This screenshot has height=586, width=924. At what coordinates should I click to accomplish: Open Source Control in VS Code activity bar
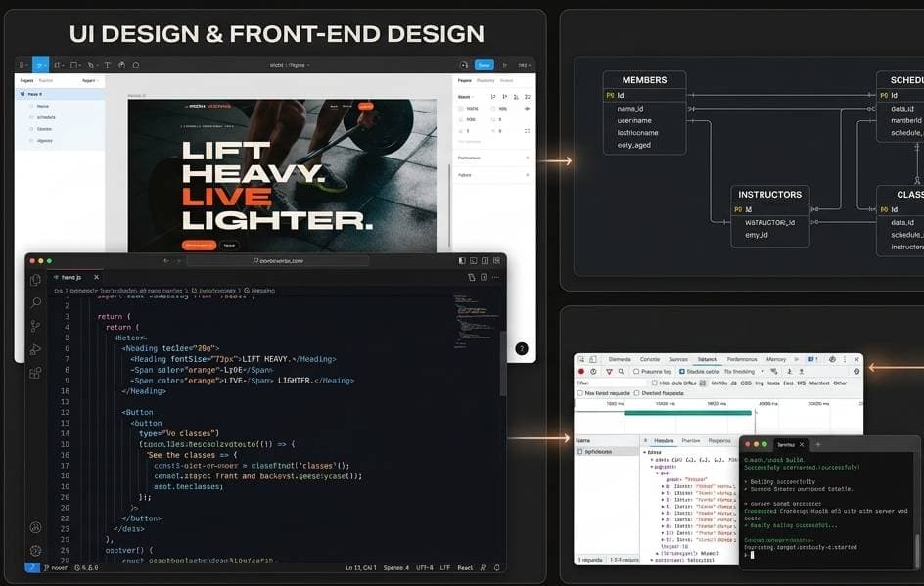(36, 326)
